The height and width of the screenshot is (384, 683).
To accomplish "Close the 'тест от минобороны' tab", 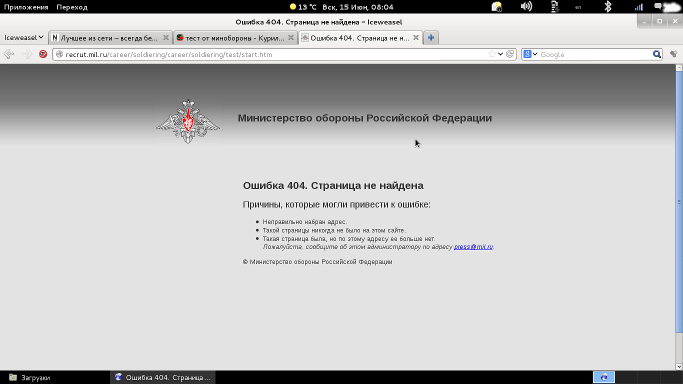I will pos(291,38).
